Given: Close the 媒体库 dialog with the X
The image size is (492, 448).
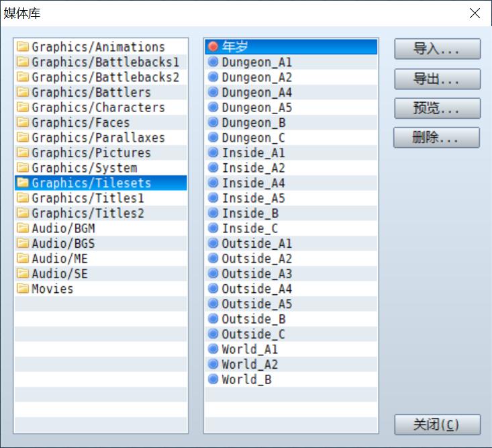Looking at the screenshot, I should [x=475, y=13].
